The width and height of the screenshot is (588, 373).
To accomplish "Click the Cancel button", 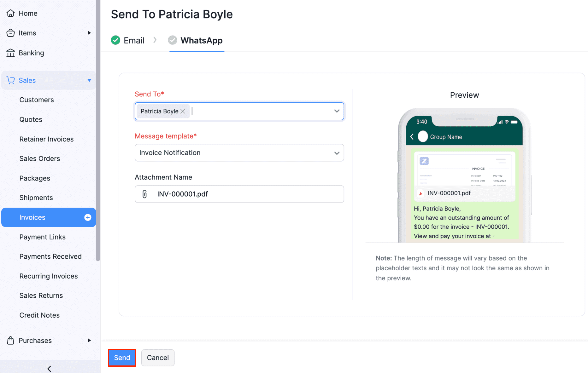I will coord(158,358).
